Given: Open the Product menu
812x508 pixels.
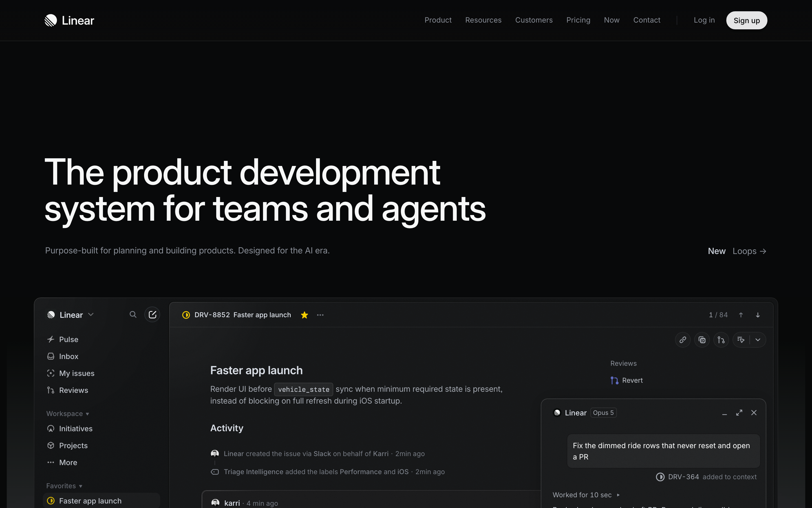Looking at the screenshot, I should [x=438, y=20].
